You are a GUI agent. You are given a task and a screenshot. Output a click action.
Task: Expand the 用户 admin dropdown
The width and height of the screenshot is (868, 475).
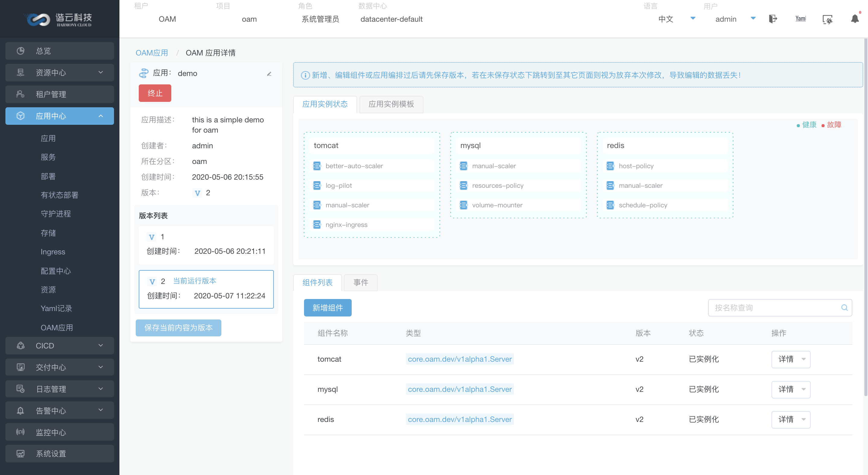[752, 19]
